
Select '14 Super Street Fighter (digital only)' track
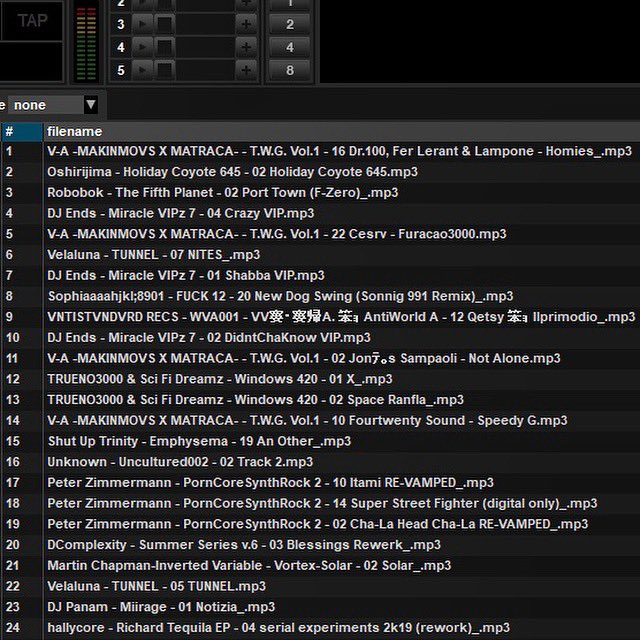pyautogui.click(x=320, y=504)
